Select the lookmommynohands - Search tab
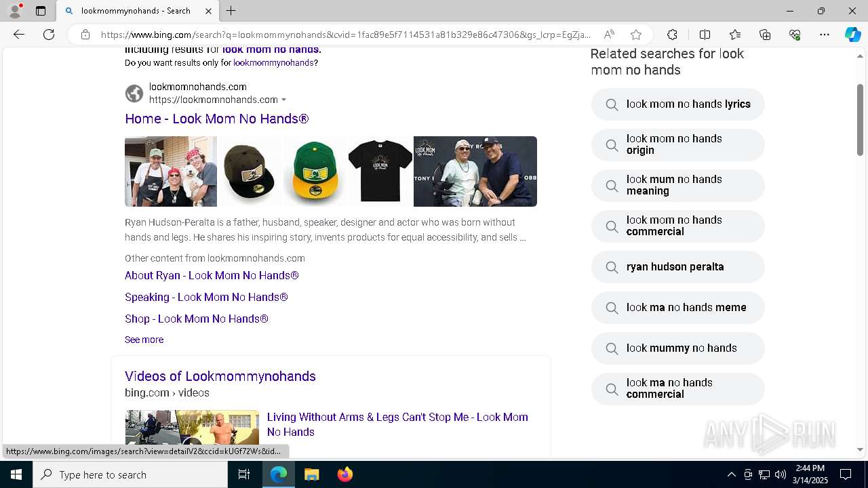Screen dimensions: 868x488 (x=136, y=11)
